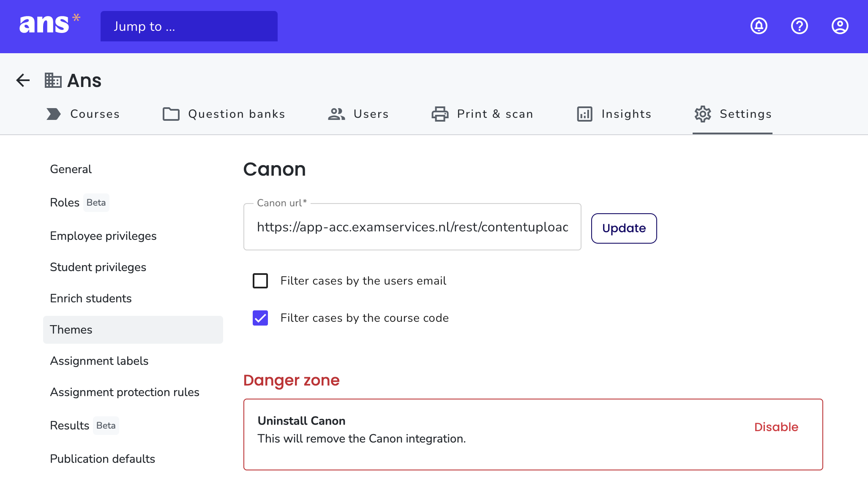Viewport: 868px width, 478px height.
Task: Switch to the Question banks tab
Action: pos(224,114)
